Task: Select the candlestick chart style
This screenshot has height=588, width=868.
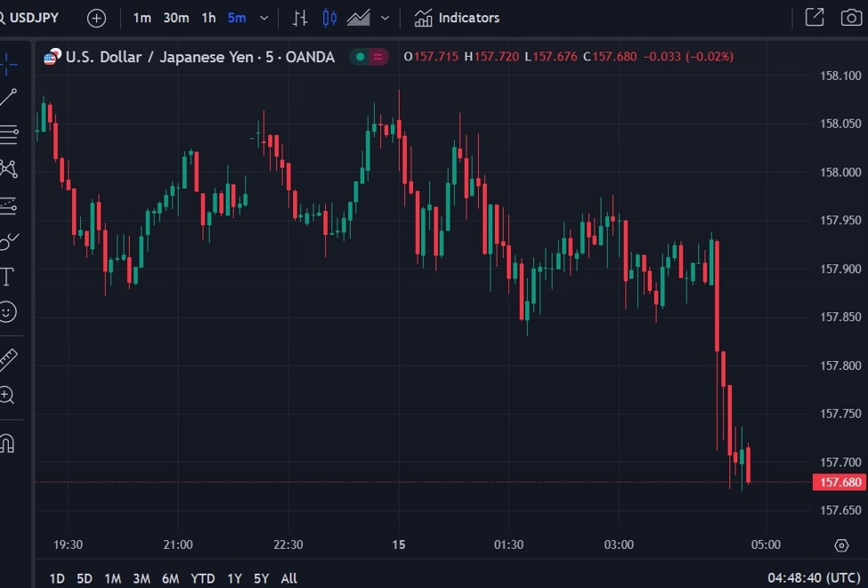Action: [329, 18]
